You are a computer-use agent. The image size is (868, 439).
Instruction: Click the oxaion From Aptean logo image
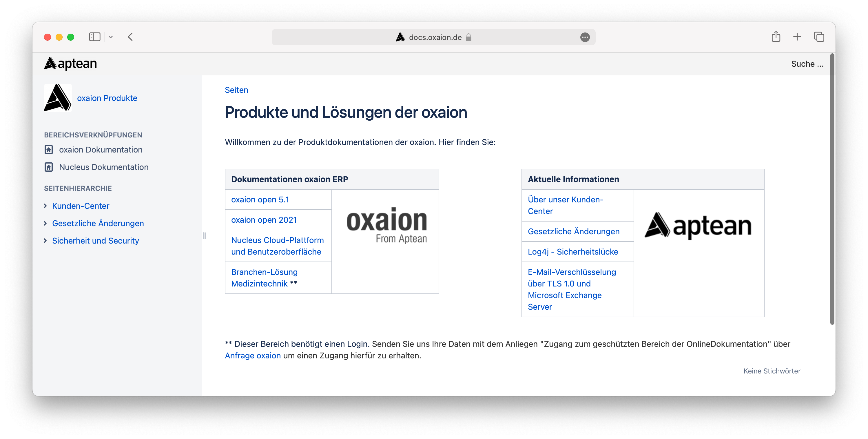[386, 225]
